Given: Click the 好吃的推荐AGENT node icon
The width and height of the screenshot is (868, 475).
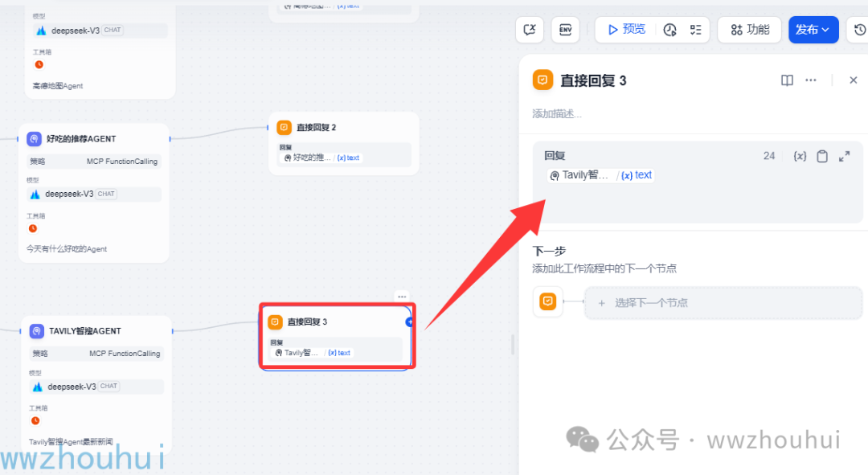Looking at the screenshot, I should coord(35,139).
